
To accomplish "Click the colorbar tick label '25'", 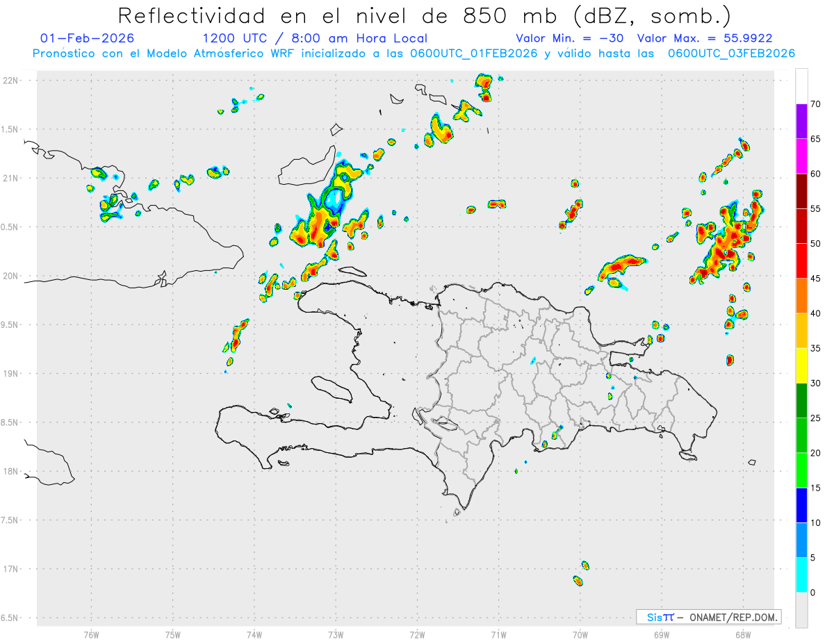I will point(815,418).
